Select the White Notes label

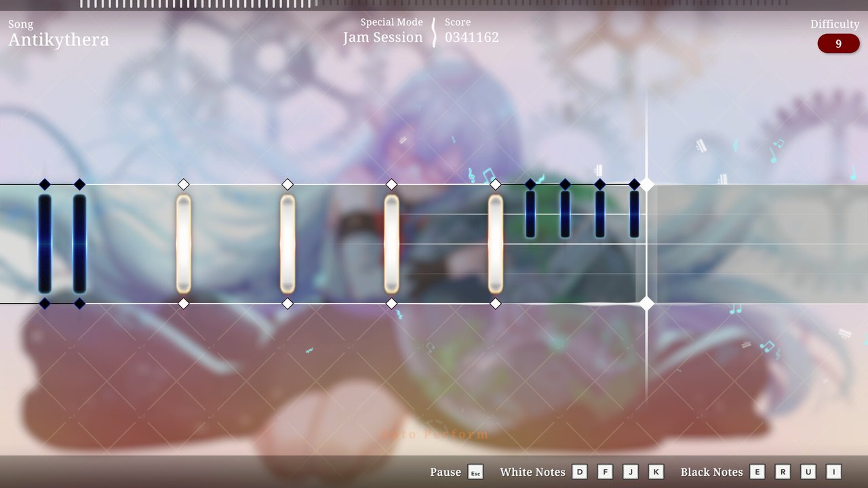pos(532,472)
